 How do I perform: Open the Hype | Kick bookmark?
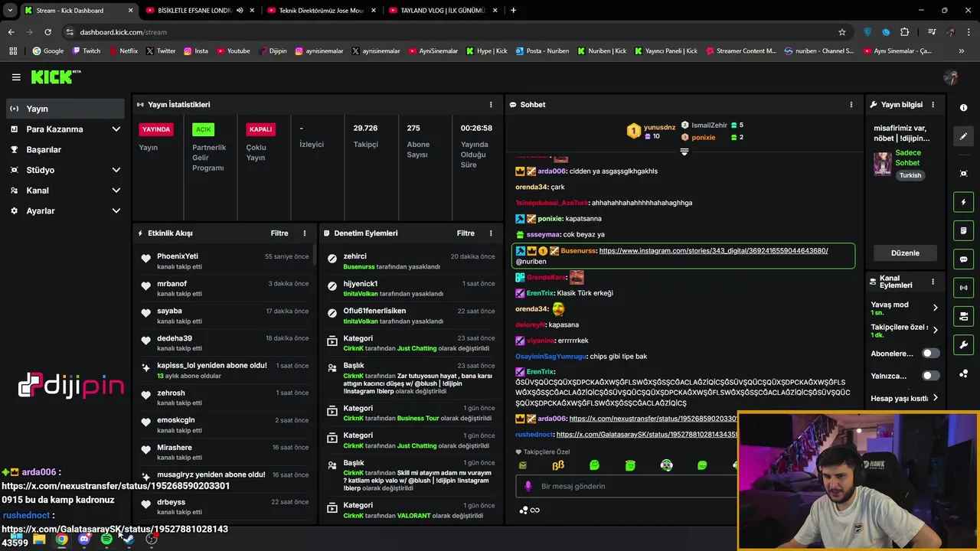[x=487, y=51]
